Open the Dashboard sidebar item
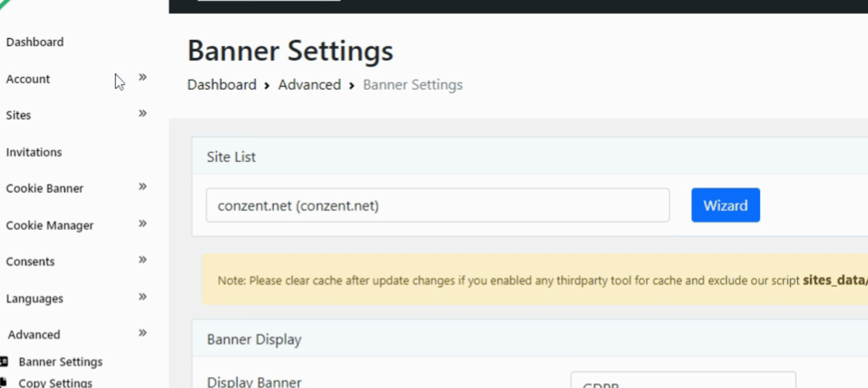The image size is (868, 388). 35,42
